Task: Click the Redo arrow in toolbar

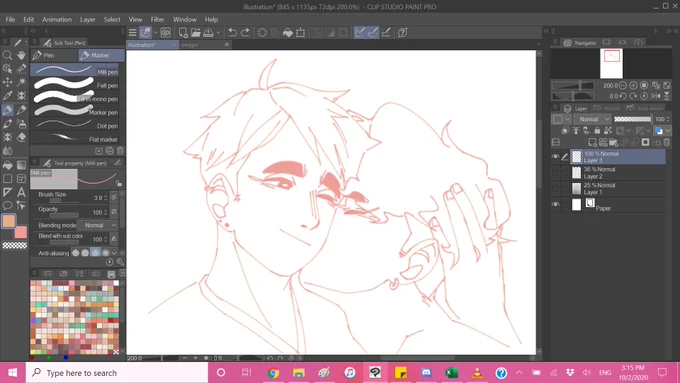Action: pos(245,33)
